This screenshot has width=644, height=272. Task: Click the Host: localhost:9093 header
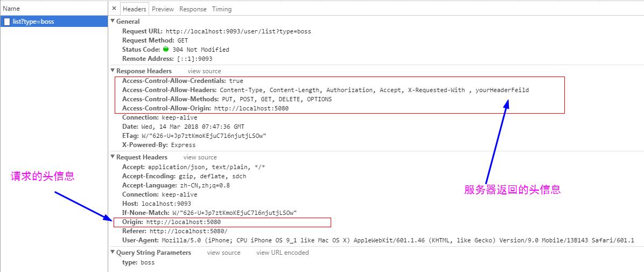click(157, 204)
